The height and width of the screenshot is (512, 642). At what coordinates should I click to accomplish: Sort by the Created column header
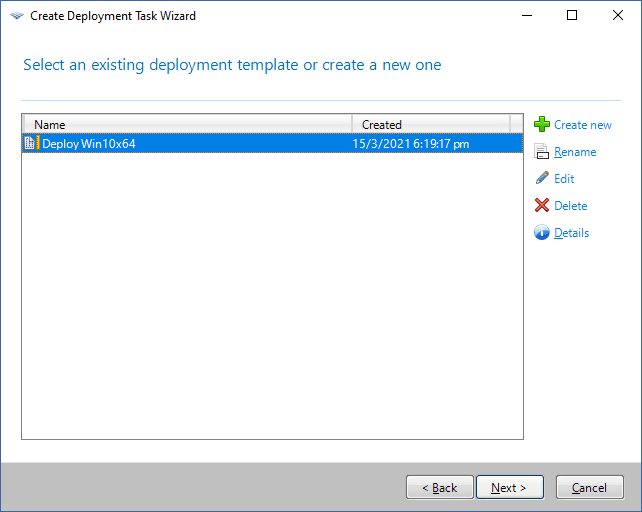(431, 124)
